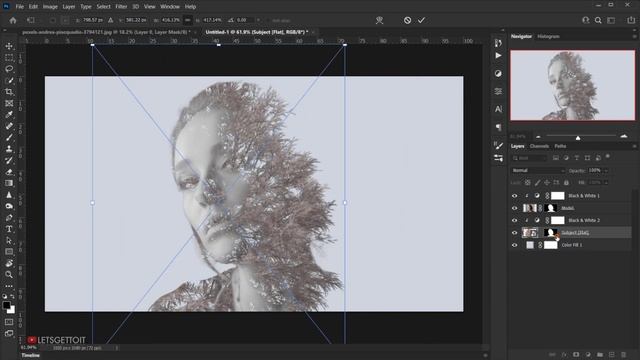Hide the Color Fill 1 layer
The height and width of the screenshot is (360, 640).
(x=514, y=245)
